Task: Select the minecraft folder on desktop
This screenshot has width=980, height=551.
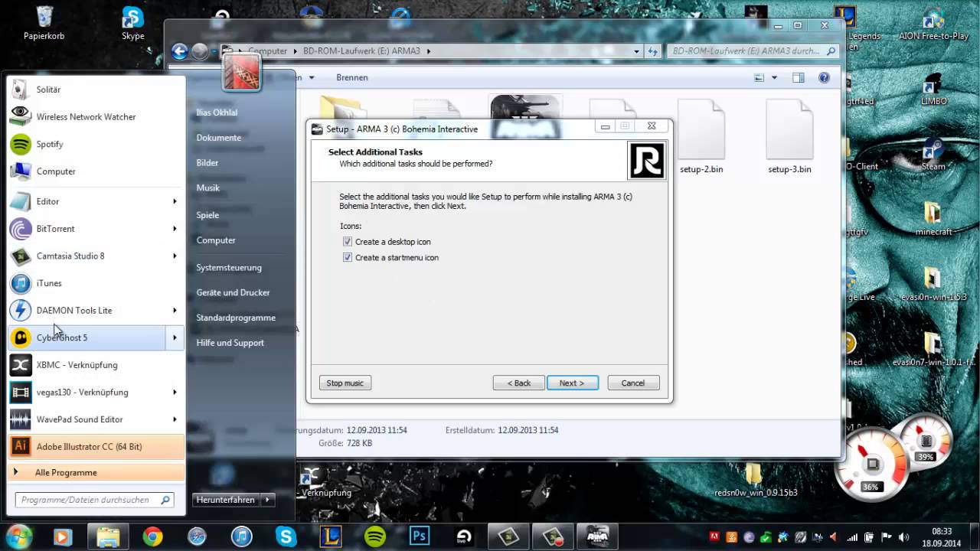Action: 933,219
